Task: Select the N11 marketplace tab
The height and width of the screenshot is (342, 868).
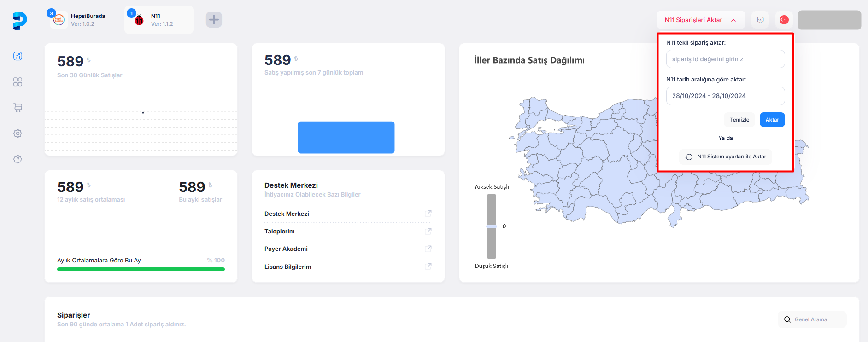Action: (x=159, y=20)
